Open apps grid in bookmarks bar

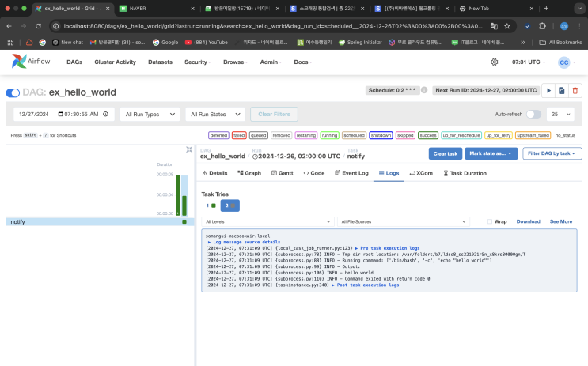pyautogui.click(x=10, y=43)
